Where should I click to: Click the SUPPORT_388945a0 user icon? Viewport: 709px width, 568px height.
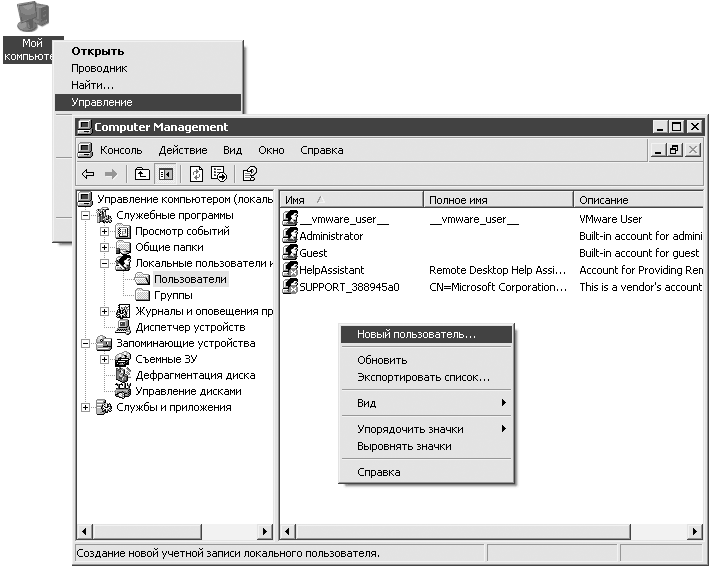[x=290, y=286]
